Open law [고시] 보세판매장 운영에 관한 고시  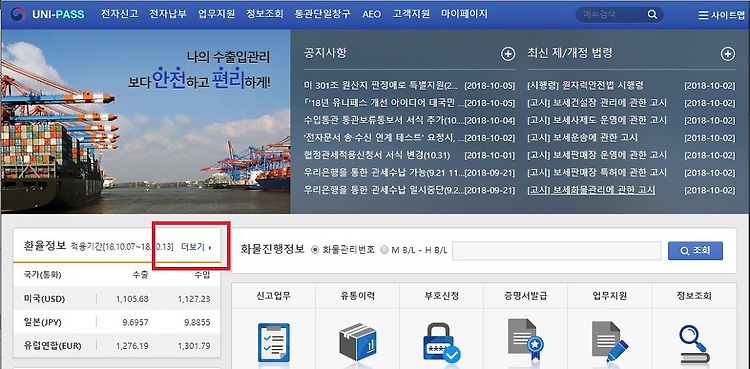597,155
